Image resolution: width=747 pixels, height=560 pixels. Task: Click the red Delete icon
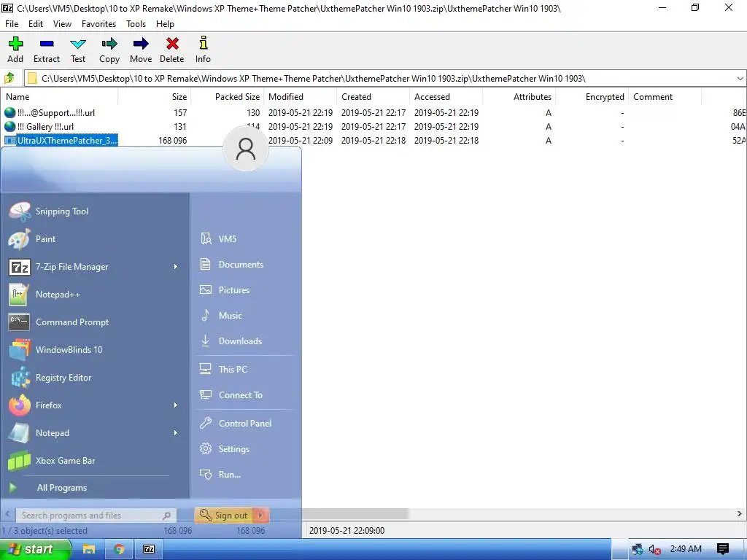pos(172,44)
